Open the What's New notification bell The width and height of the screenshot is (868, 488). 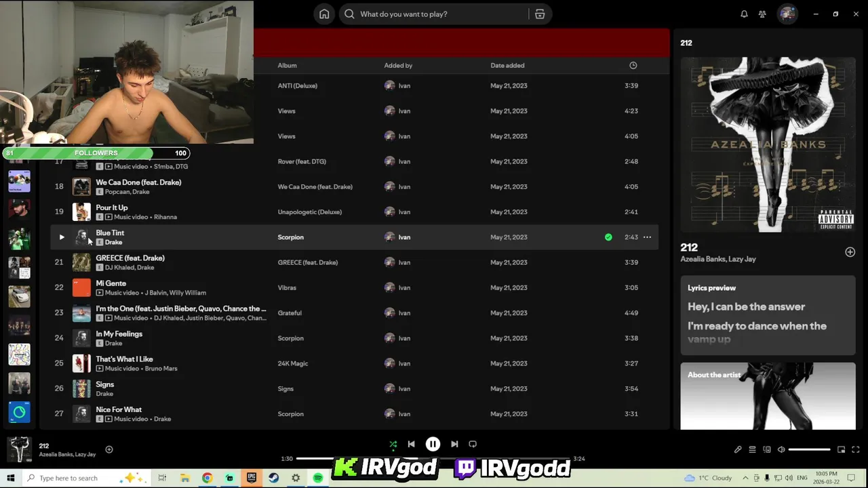[x=744, y=14]
